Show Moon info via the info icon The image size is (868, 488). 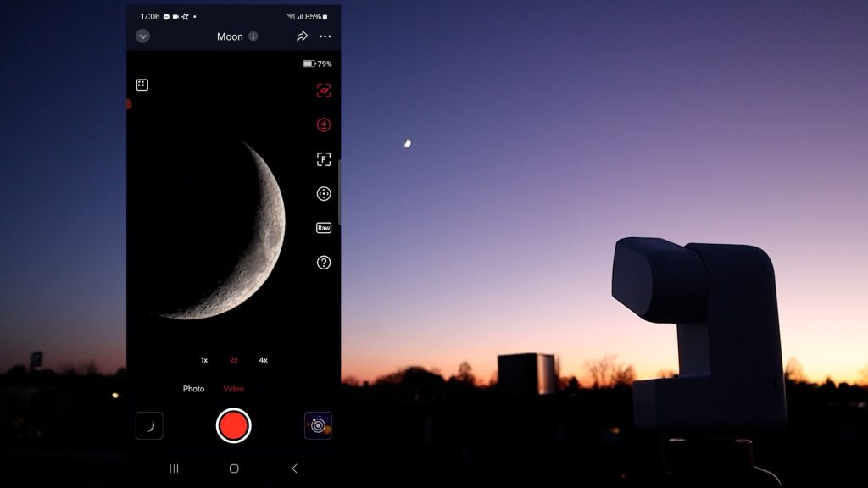click(253, 36)
